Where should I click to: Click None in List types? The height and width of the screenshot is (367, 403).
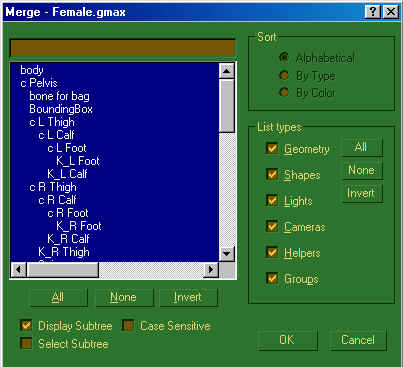click(362, 170)
